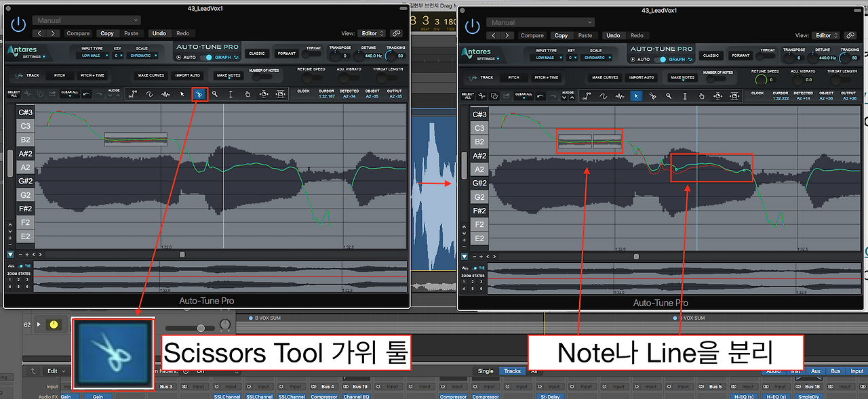This screenshot has height=399, width=868.
Task: Open the View Editor selector in right window
Action: [827, 35]
